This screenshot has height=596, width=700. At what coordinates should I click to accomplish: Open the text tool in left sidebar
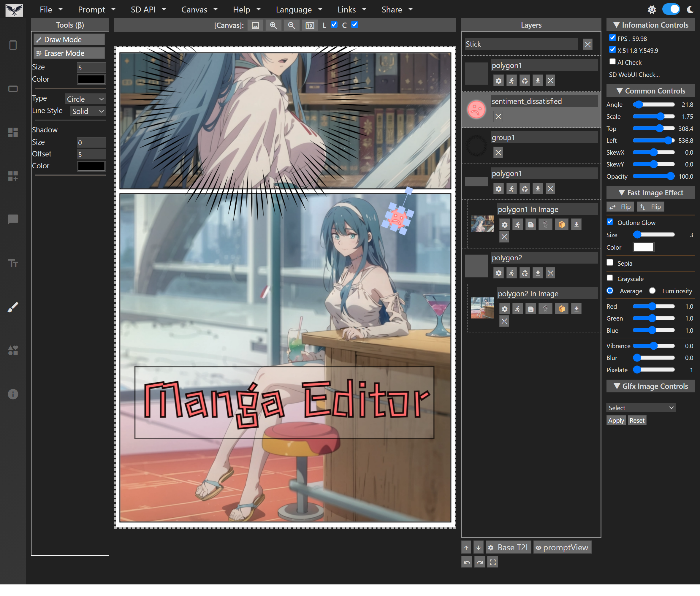coord(13,263)
